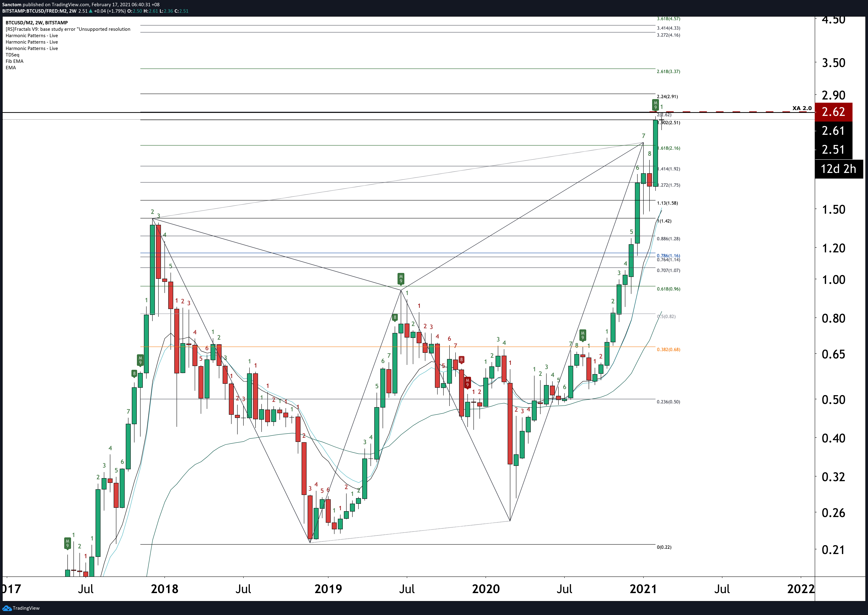The width and height of the screenshot is (868, 615).
Task: Click the 1.50 price axis tick
Action: pos(833,209)
